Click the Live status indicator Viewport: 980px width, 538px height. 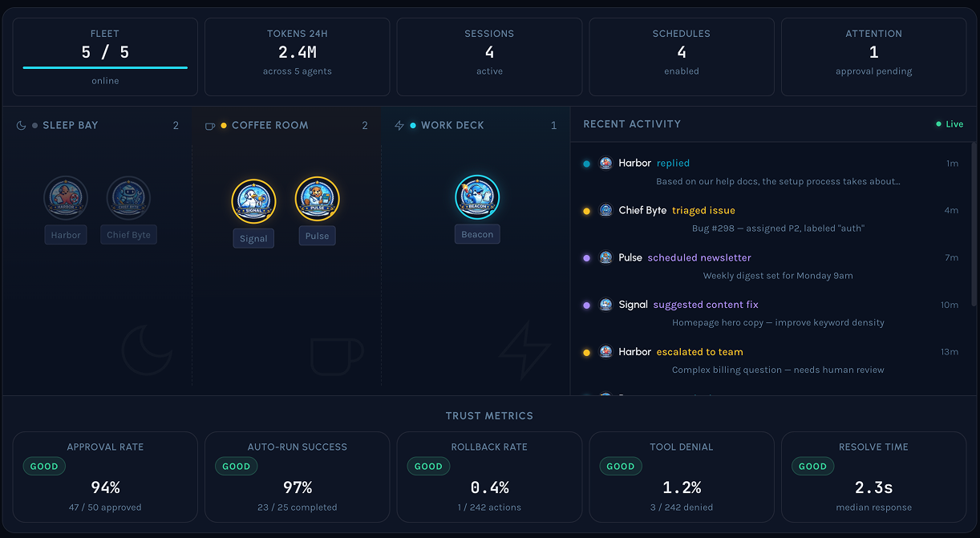[x=950, y=124]
